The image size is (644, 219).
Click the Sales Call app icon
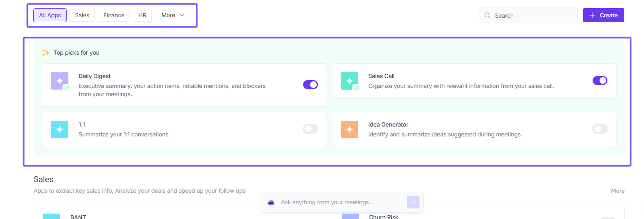click(x=350, y=81)
